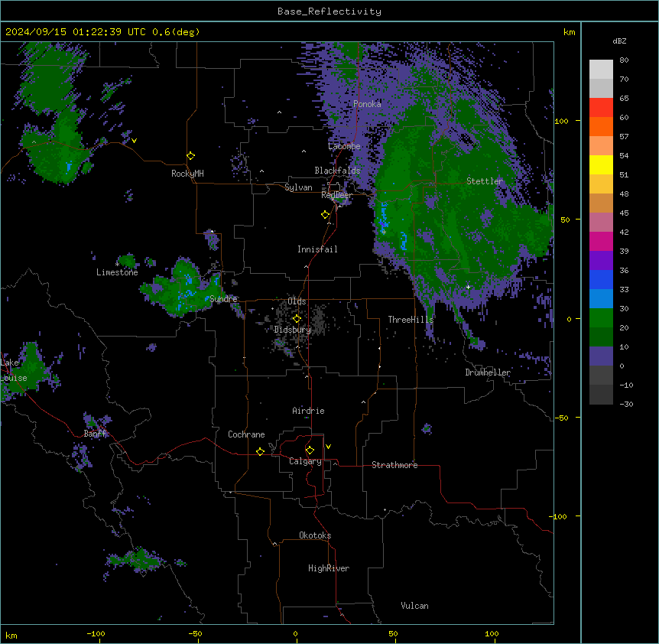This screenshot has height=644, width=659.
Task: Click the RedDeer label
Action: pos(336,195)
